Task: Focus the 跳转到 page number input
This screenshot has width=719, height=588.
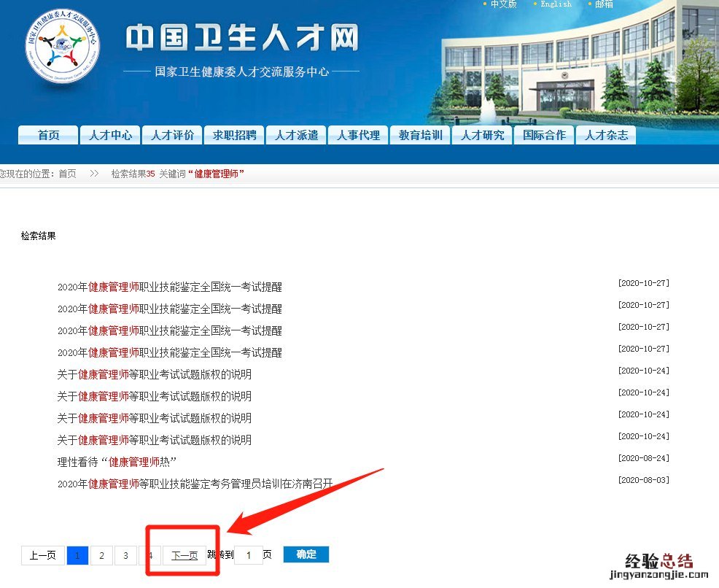Action: (249, 555)
